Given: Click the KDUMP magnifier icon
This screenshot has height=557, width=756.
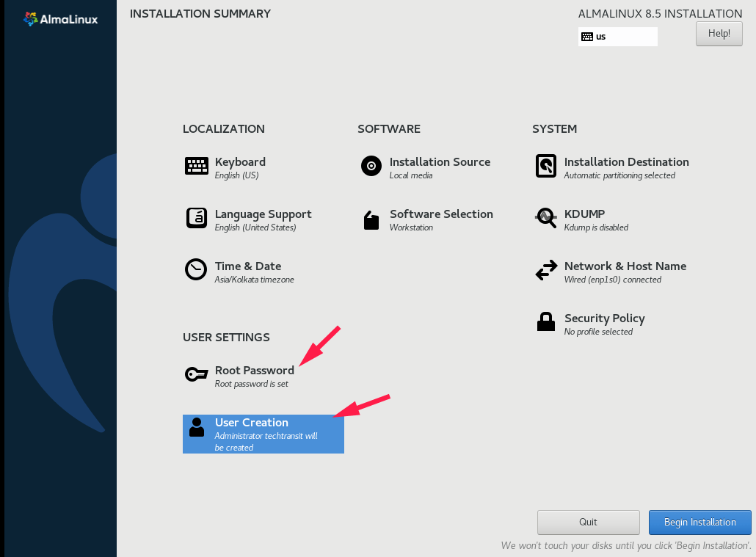Looking at the screenshot, I should [546, 218].
